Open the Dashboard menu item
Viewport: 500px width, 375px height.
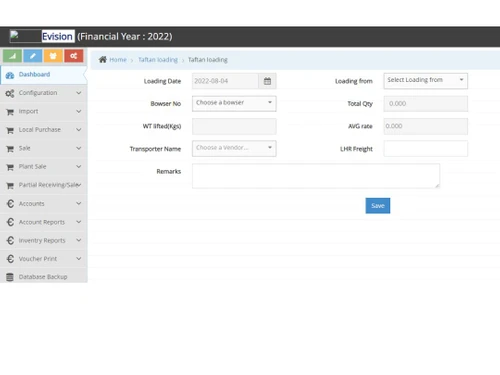(43, 75)
